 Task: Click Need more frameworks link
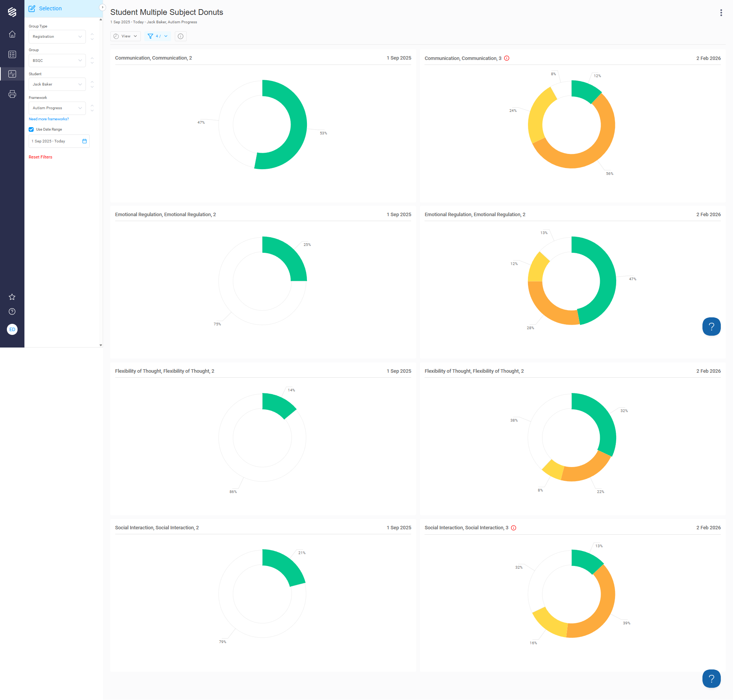click(49, 119)
